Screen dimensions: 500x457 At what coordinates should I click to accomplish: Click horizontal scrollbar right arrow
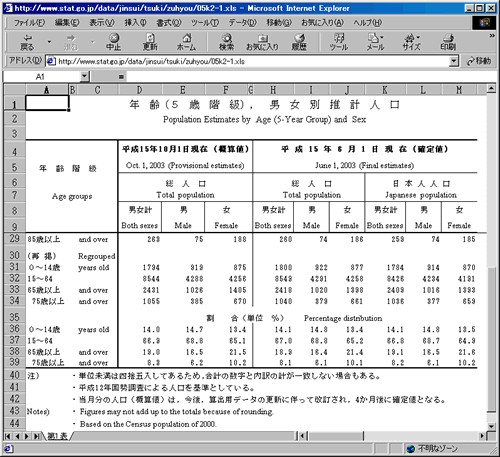pyautogui.click(x=482, y=436)
